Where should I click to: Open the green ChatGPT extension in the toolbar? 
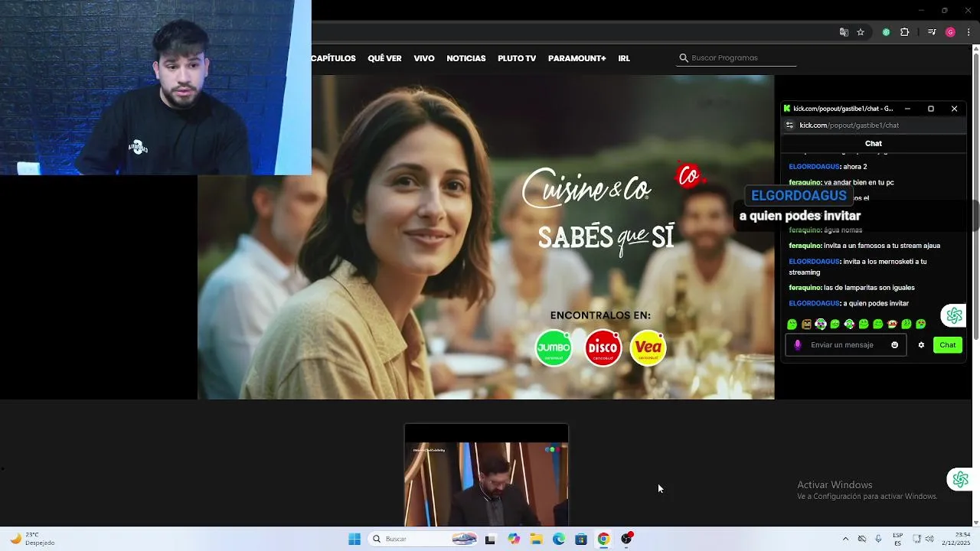tap(886, 32)
